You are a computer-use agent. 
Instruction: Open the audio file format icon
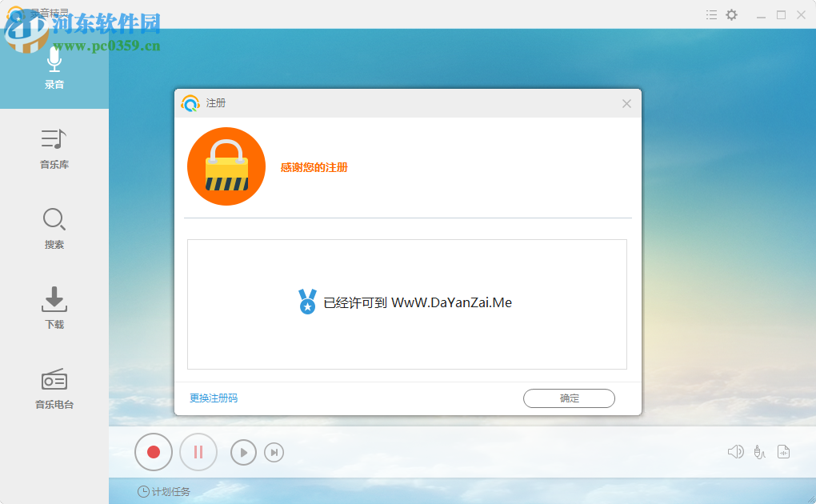[784, 451]
